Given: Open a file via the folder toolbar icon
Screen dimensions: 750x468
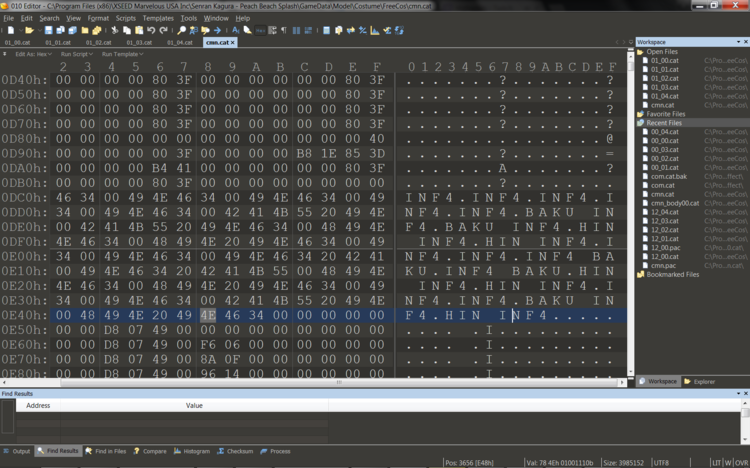Looking at the screenshot, I should (x=29, y=30).
